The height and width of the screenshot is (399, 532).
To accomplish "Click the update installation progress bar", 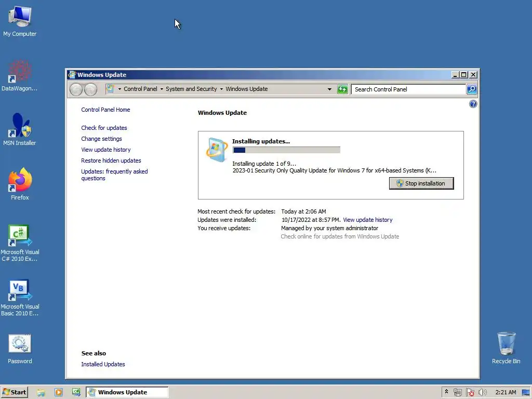I will click(x=286, y=150).
